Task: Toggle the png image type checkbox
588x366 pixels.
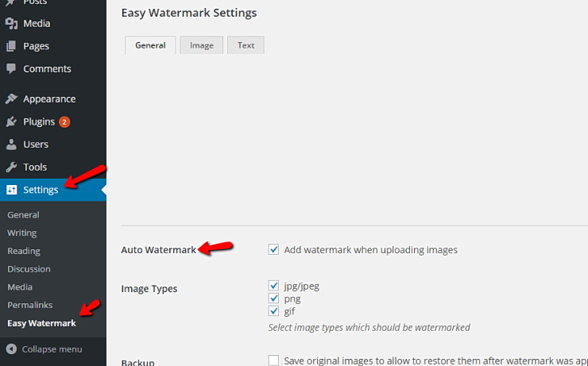Action: 274,299
